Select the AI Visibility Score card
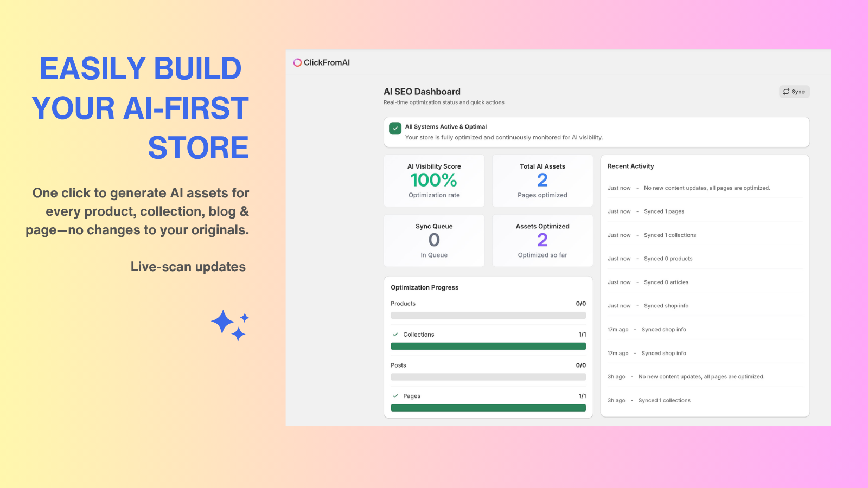This screenshot has height=488, width=868. point(433,181)
